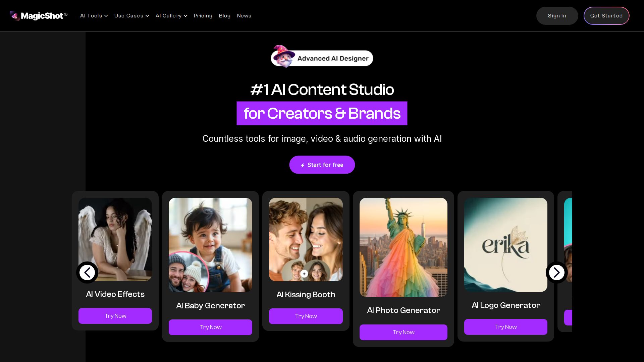This screenshot has width=644, height=362.
Task: Select the AI Kissing Booth couple image
Action: click(x=306, y=239)
